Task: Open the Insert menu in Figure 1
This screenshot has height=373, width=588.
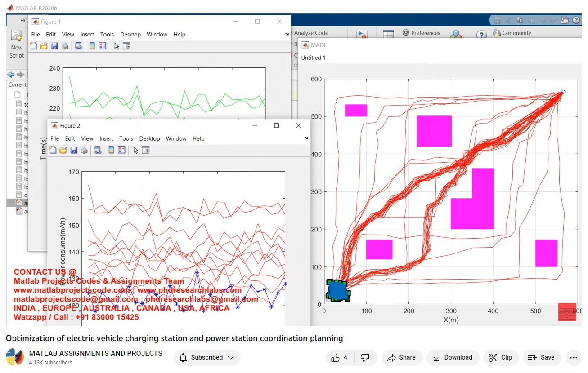Action: pos(87,34)
